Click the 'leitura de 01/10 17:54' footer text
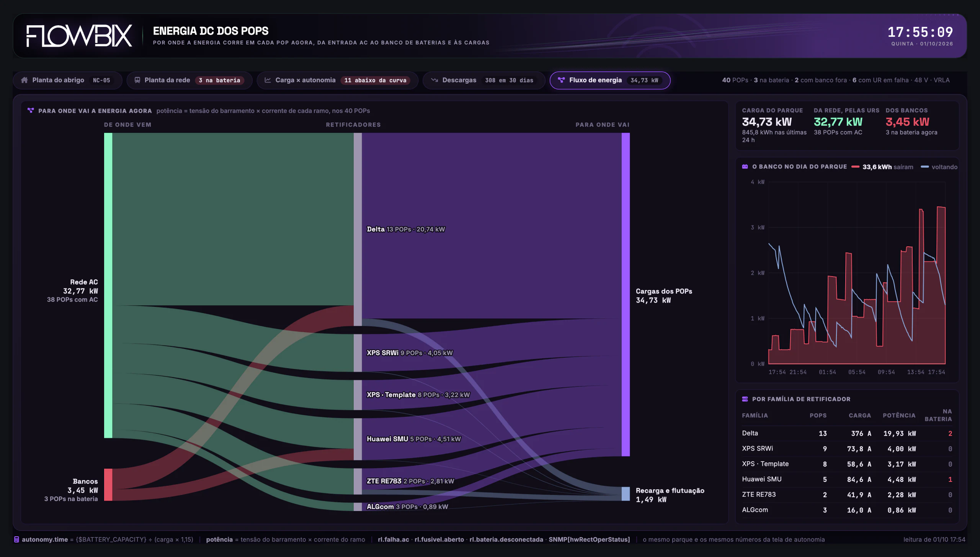The width and height of the screenshot is (980, 557). [x=934, y=539]
